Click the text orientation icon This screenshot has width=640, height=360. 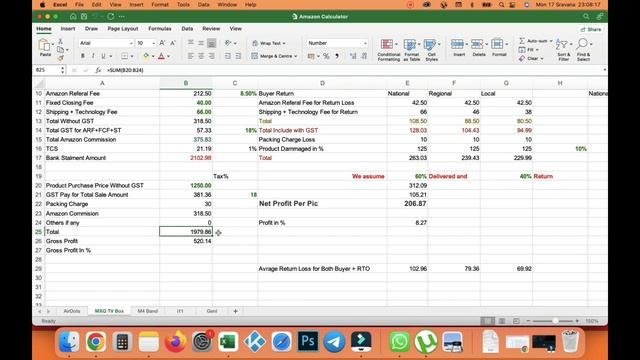(228, 43)
